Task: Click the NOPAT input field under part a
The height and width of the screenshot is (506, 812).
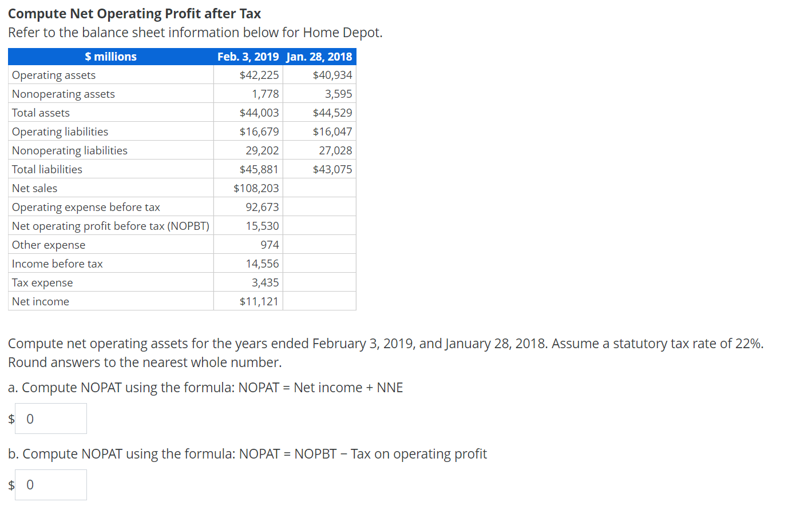Action: point(50,419)
